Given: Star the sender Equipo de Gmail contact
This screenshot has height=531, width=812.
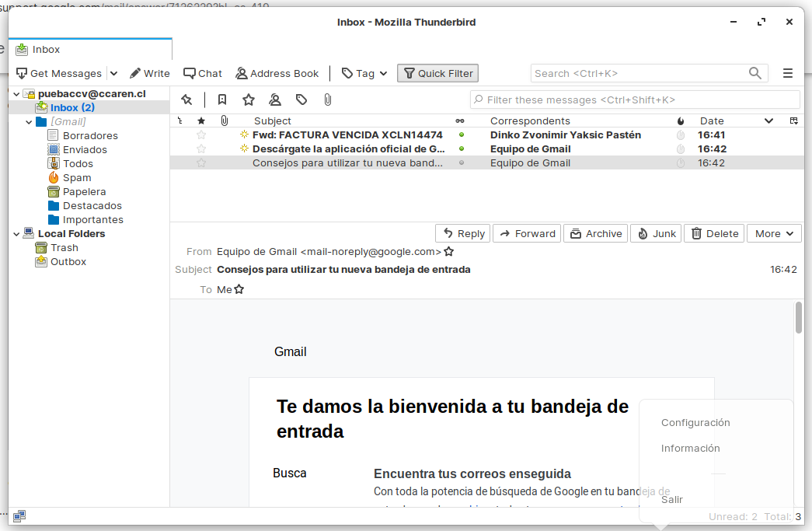Looking at the screenshot, I should pyautogui.click(x=449, y=252).
